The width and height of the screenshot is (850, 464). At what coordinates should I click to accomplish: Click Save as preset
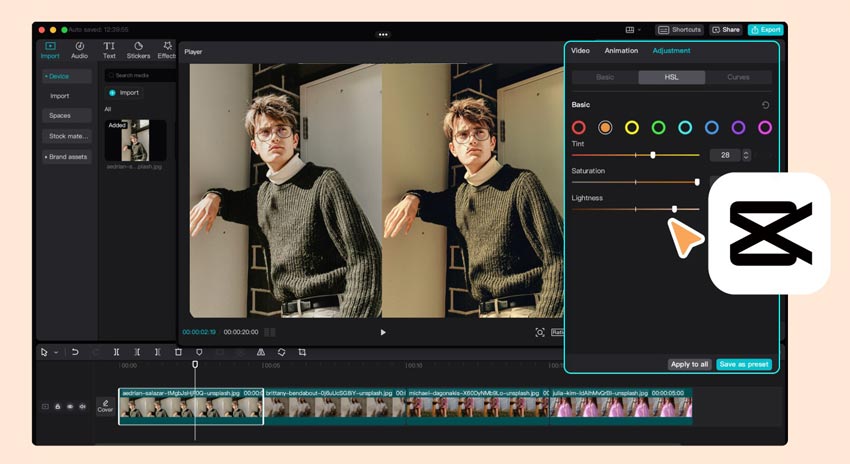point(744,364)
